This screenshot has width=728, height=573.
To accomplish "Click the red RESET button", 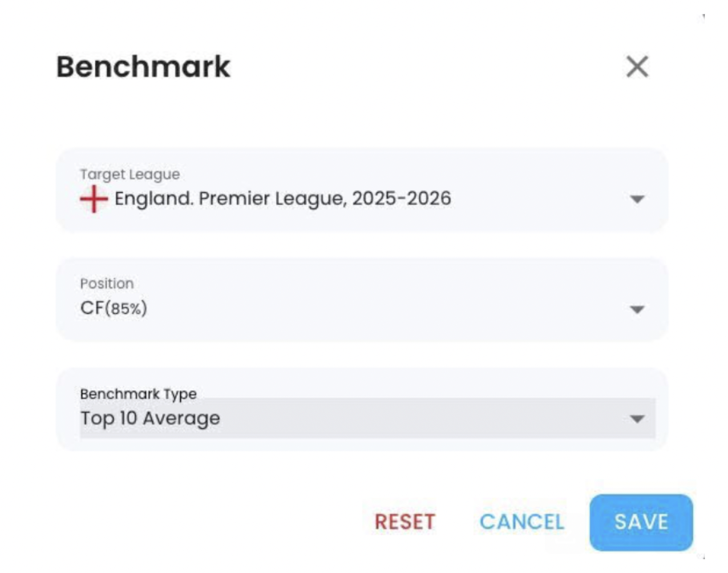I will (405, 522).
